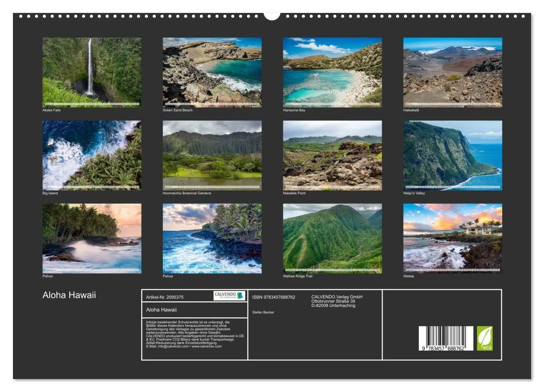Viewport: 544px width, 392px height.
Task: Select the date strip under Big Island
Action: click(x=91, y=187)
